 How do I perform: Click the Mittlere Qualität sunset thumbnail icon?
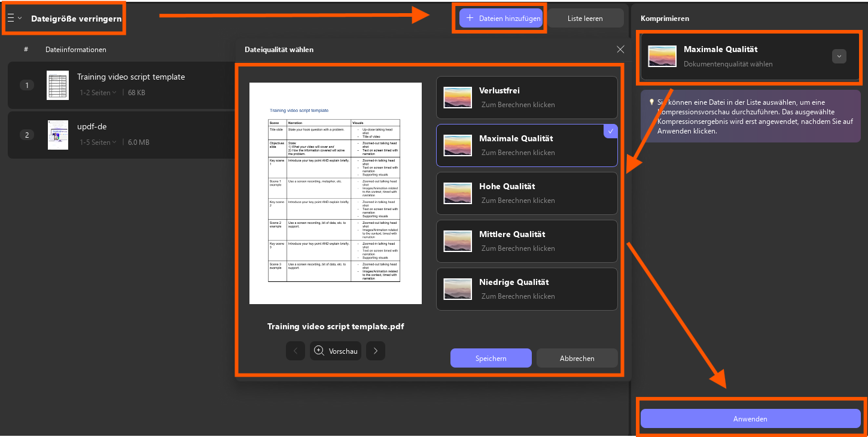pyautogui.click(x=458, y=241)
